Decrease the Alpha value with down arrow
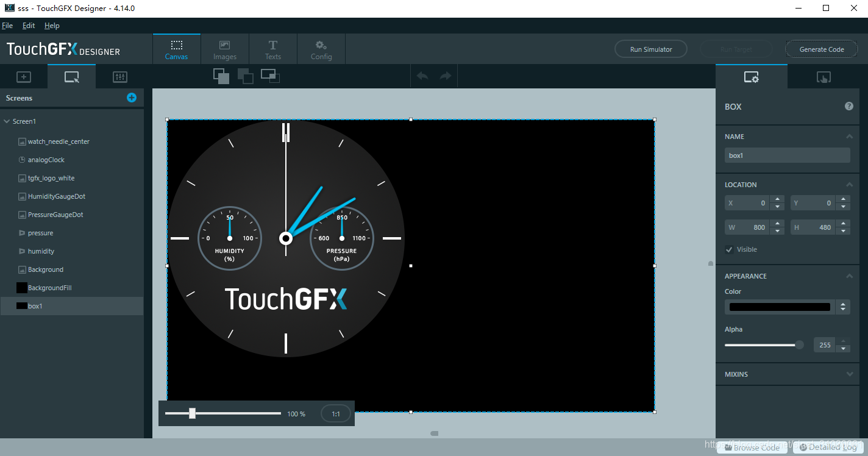The width and height of the screenshot is (868, 456). (843, 349)
